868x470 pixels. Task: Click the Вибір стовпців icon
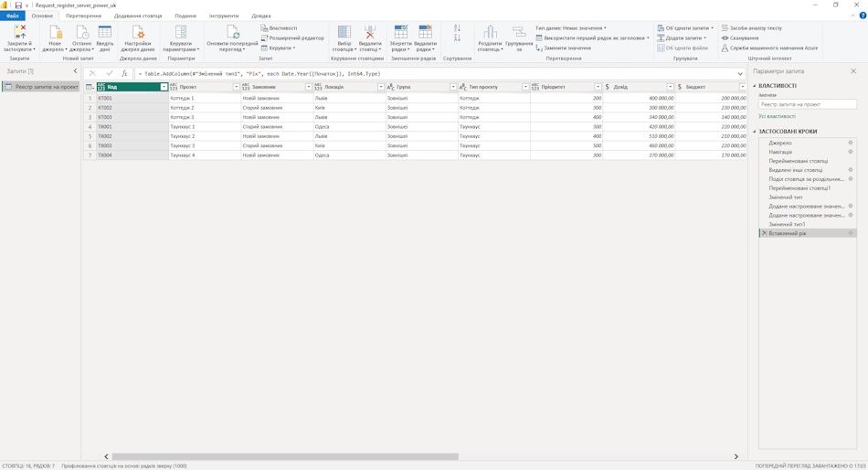point(344,32)
